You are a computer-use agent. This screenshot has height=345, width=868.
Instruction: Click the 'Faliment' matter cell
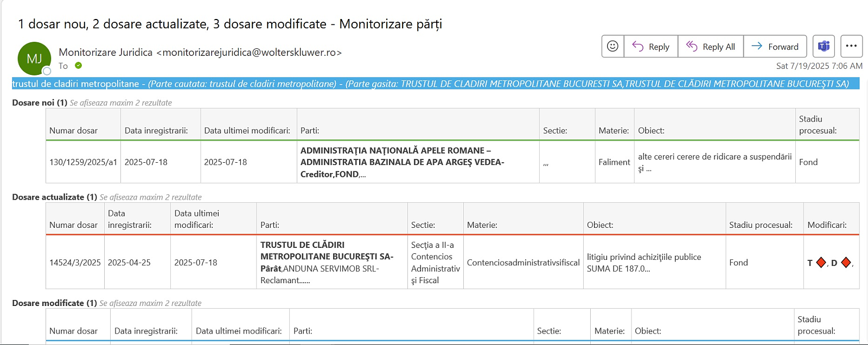[614, 162]
